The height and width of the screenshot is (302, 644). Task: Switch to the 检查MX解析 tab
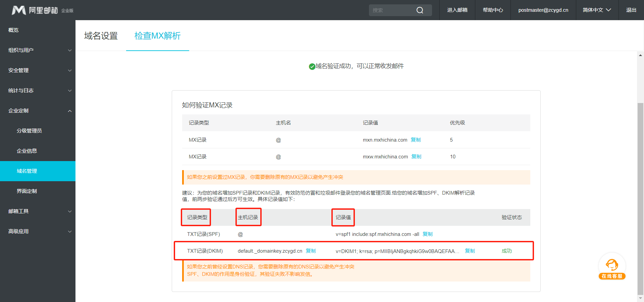coord(157,36)
